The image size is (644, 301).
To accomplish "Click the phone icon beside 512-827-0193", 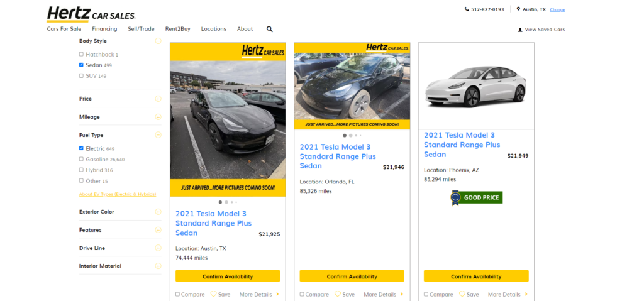I will pyautogui.click(x=467, y=9).
